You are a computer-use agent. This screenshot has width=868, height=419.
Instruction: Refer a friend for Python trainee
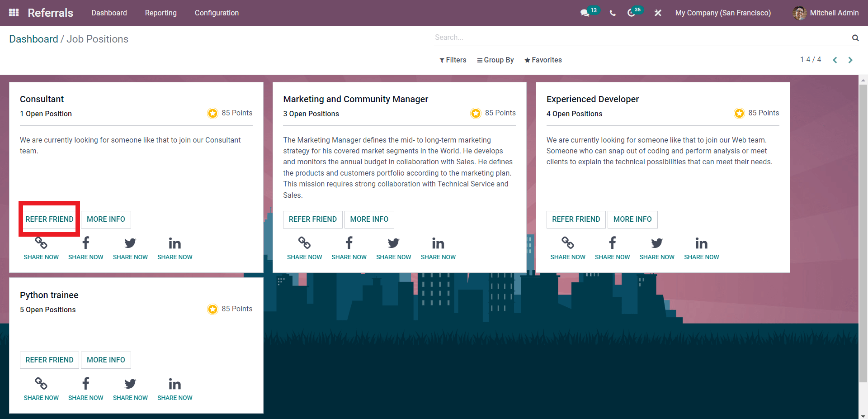coord(49,360)
